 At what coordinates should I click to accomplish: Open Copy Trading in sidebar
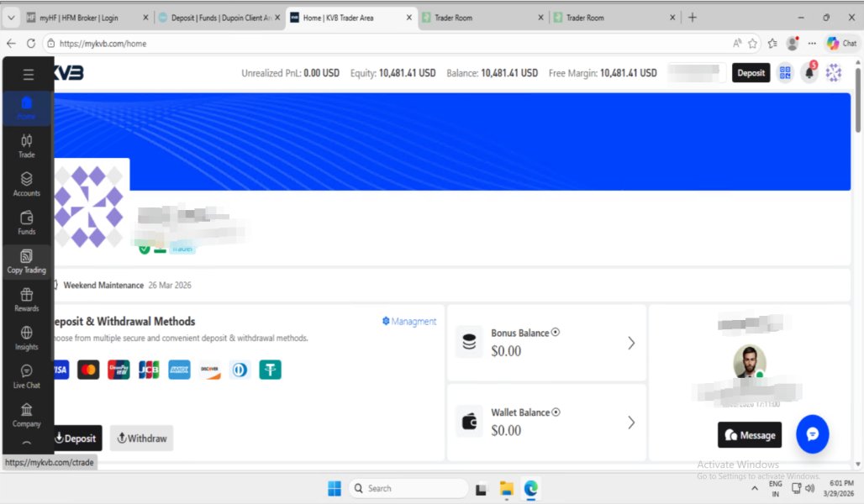click(26, 261)
